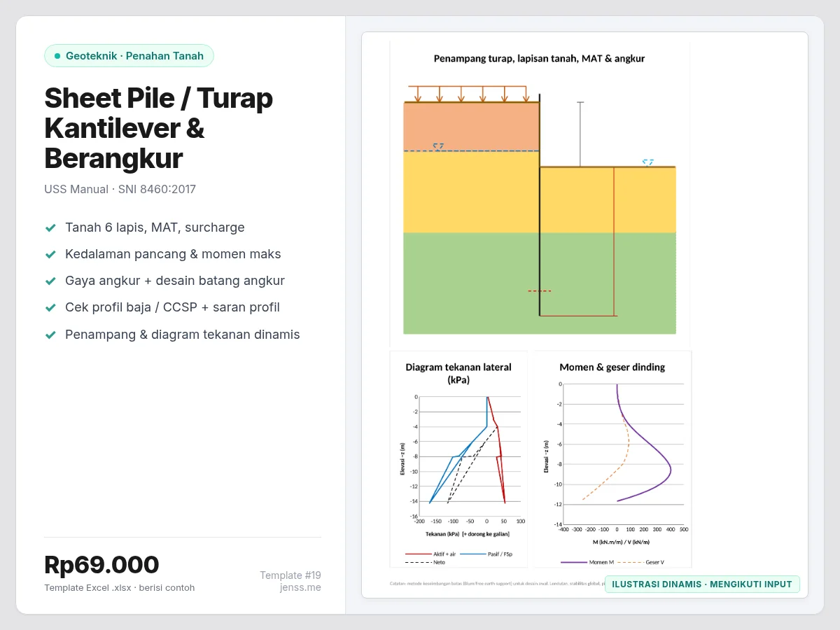Click the "Template #19" label

click(290, 575)
